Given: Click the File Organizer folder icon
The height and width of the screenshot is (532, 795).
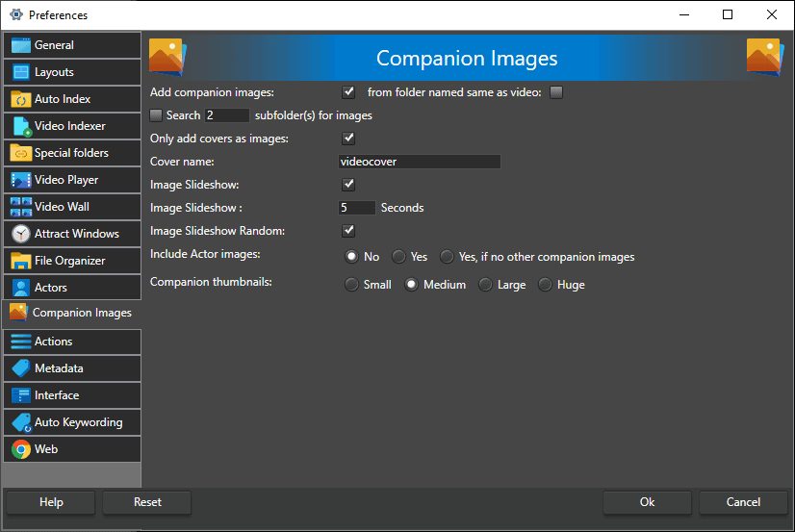Looking at the screenshot, I should pos(21,261).
